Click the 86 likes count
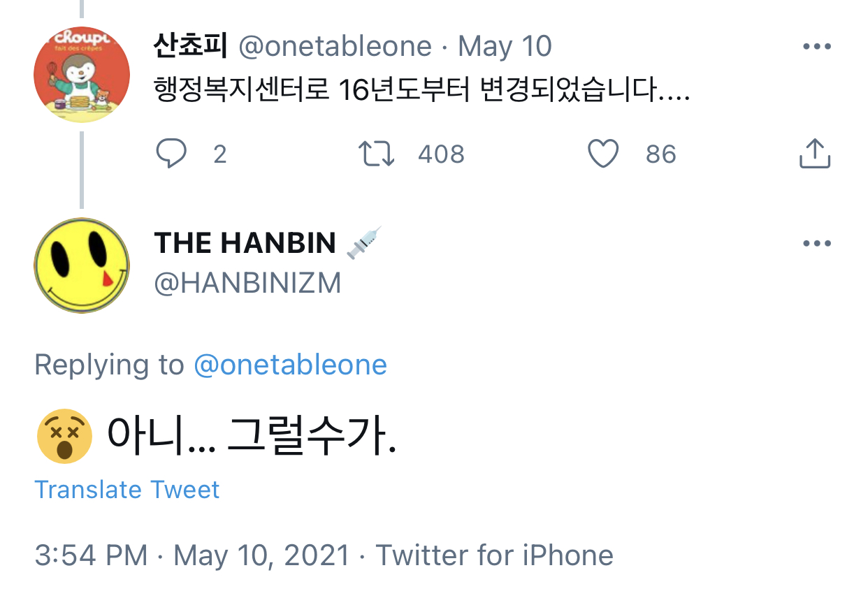 click(x=660, y=154)
